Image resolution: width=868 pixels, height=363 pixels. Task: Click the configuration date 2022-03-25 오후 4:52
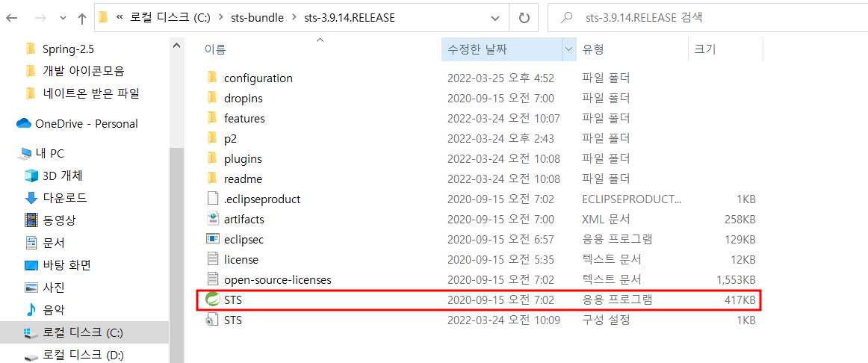point(501,78)
